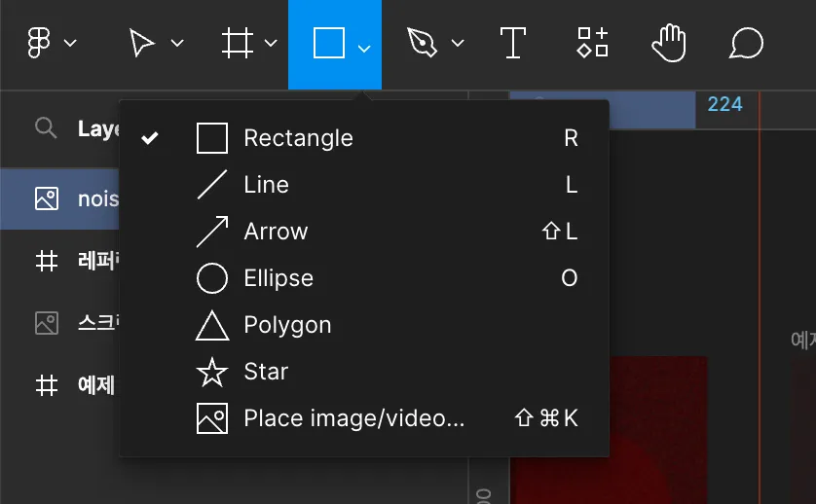Open the Figma main menu logo
The image size is (816, 504).
39,44
